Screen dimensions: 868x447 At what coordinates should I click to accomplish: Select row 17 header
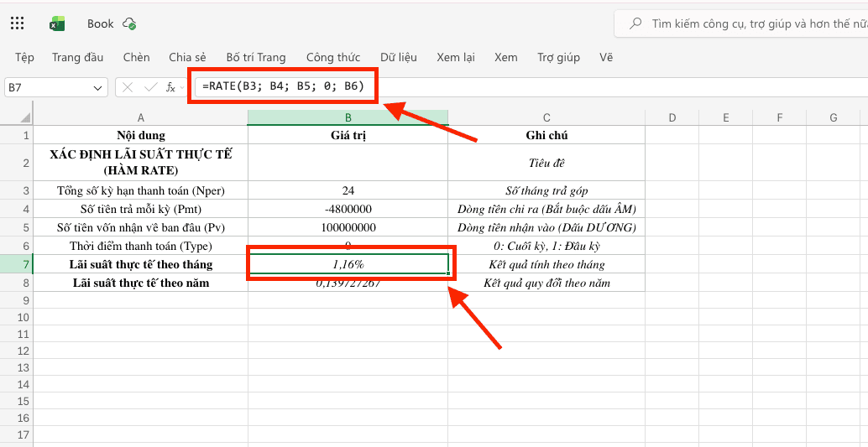click(x=17, y=434)
